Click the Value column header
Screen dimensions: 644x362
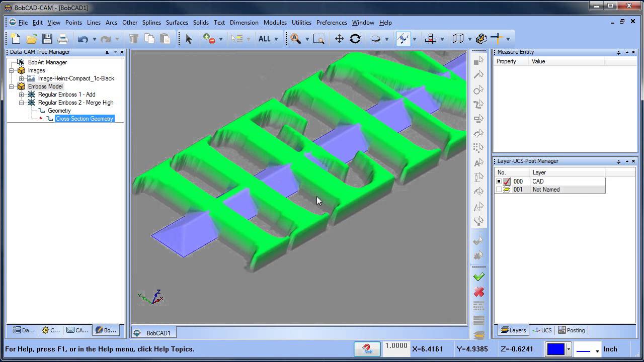(x=567, y=61)
